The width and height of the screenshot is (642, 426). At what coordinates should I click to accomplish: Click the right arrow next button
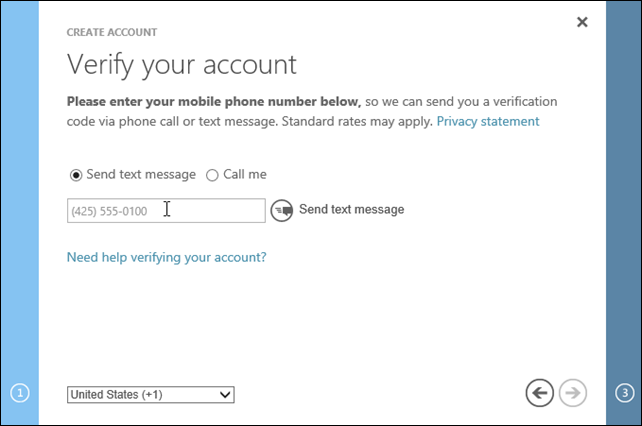click(573, 393)
